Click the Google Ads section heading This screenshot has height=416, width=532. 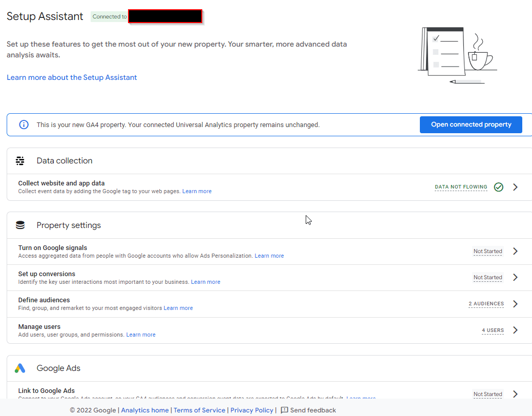pos(58,368)
